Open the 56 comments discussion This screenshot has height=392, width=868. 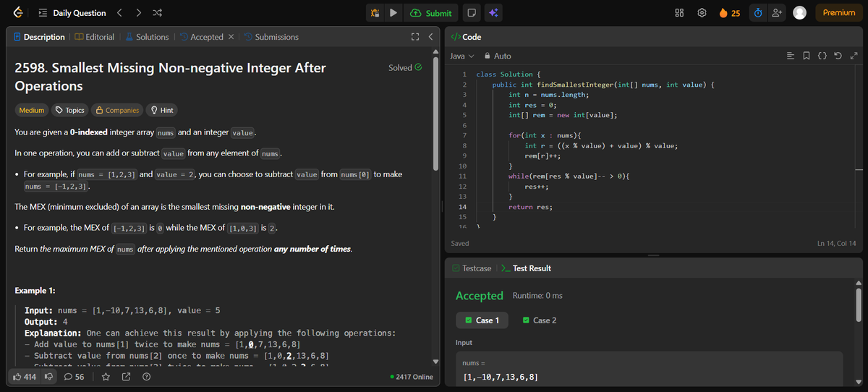coord(75,377)
